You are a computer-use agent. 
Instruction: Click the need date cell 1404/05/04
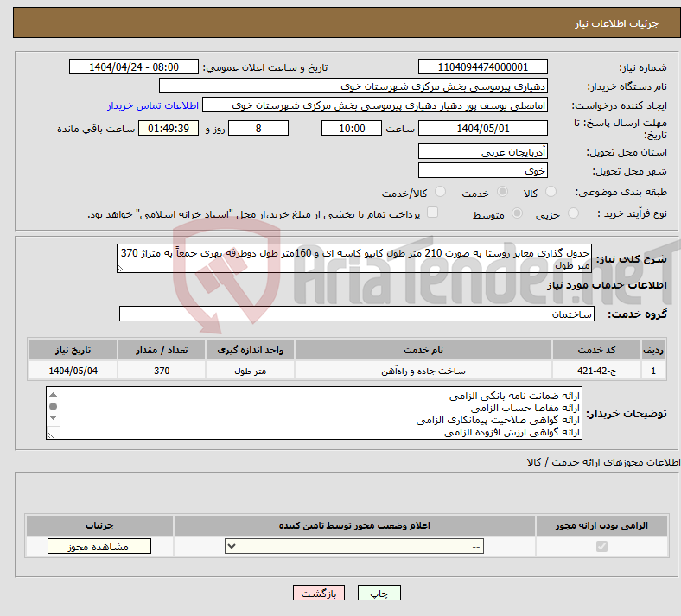pyautogui.click(x=73, y=371)
